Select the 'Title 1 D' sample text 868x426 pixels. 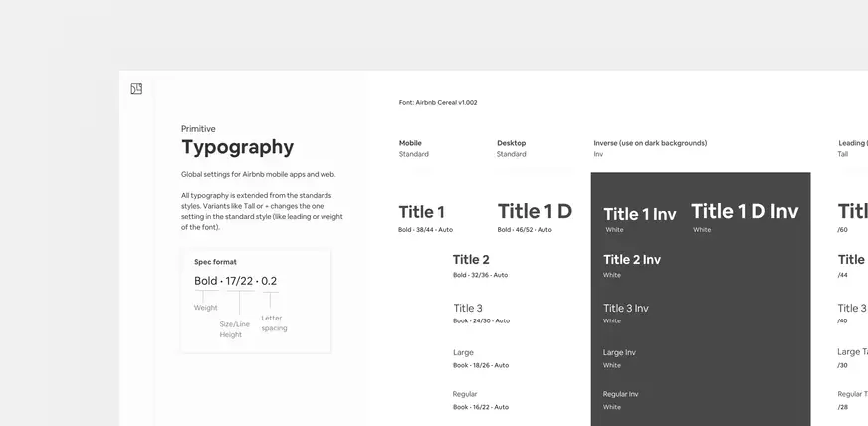[x=535, y=211]
